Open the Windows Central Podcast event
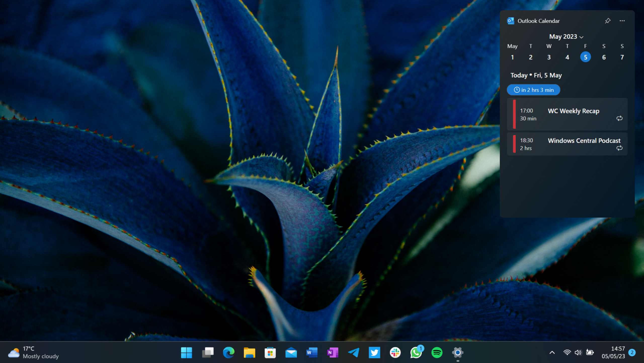 (567, 144)
